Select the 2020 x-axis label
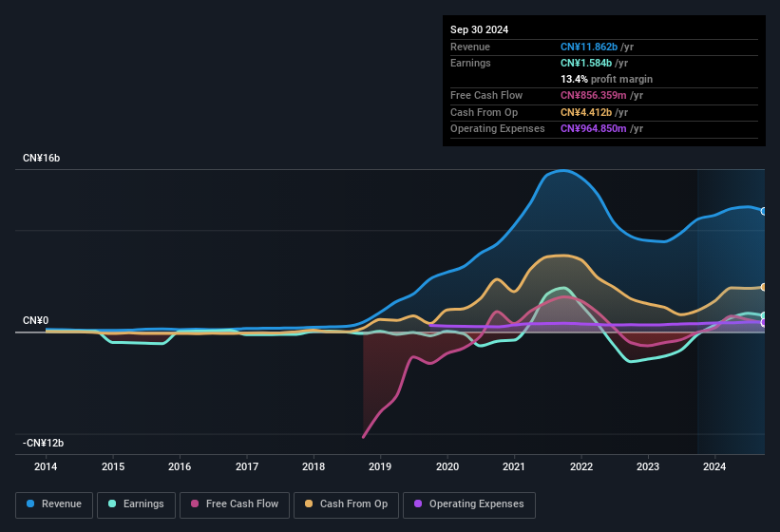The image size is (780, 532). tap(447, 466)
